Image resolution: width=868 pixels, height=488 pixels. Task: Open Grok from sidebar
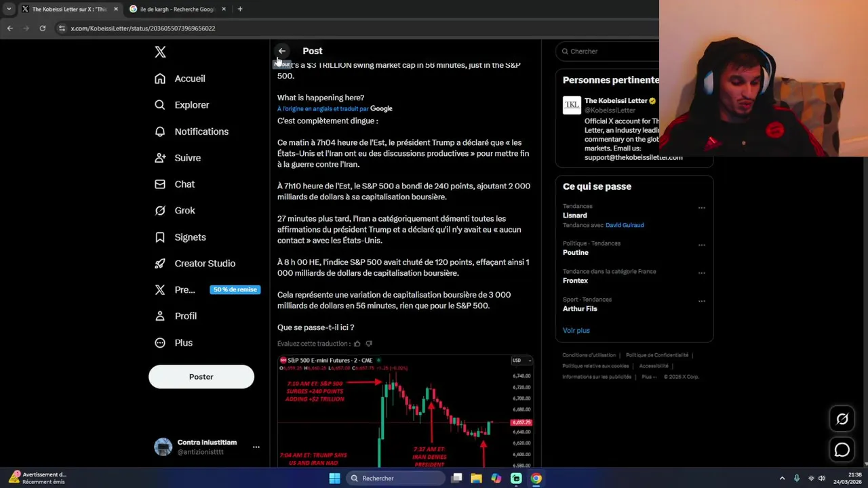pos(175,211)
